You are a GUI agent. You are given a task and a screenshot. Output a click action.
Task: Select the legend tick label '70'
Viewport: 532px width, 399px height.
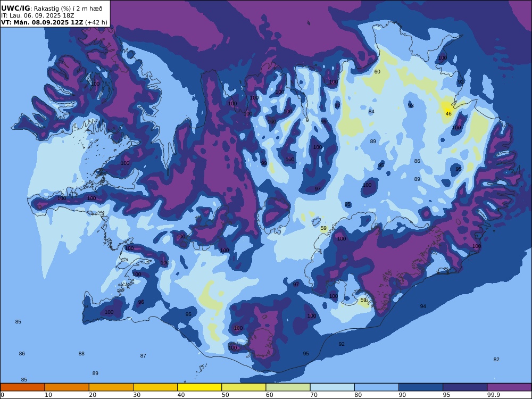(314, 395)
